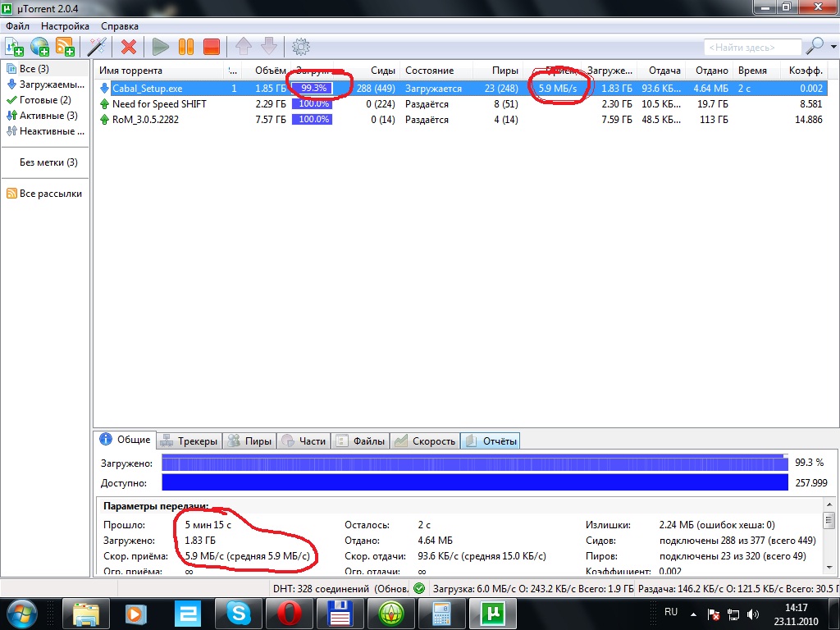Select Загружаемые category in sidebar
The image size is (840, 630).
pos(46,84)
